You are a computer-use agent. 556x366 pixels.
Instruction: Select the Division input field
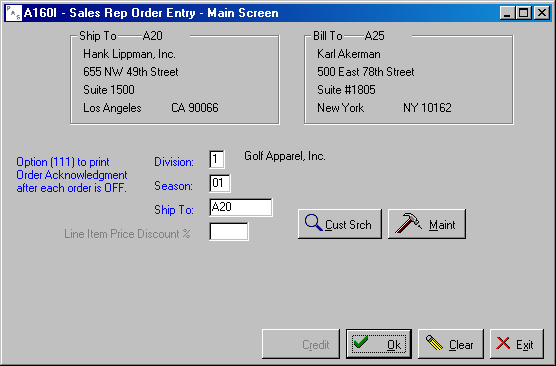217,159
